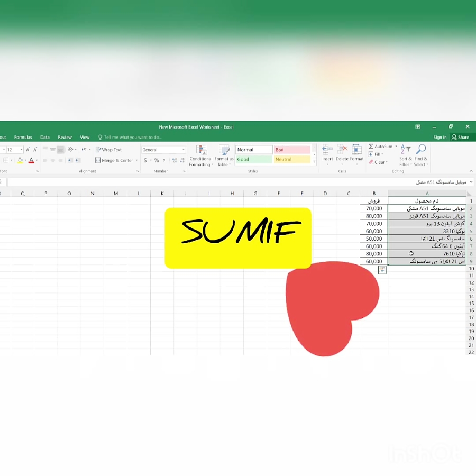Screen dimensions: 476x476
Task: Open the Sort & Filter tool
Action: point(406,150)
